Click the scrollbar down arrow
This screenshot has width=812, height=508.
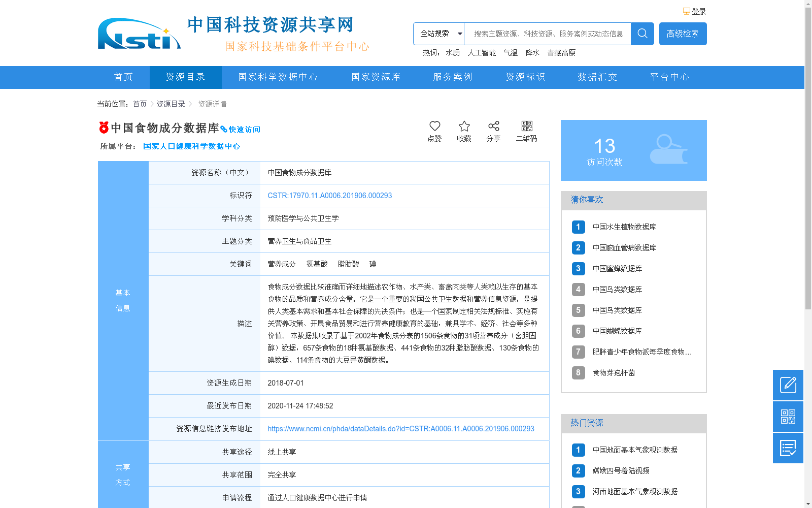[808, 504]
